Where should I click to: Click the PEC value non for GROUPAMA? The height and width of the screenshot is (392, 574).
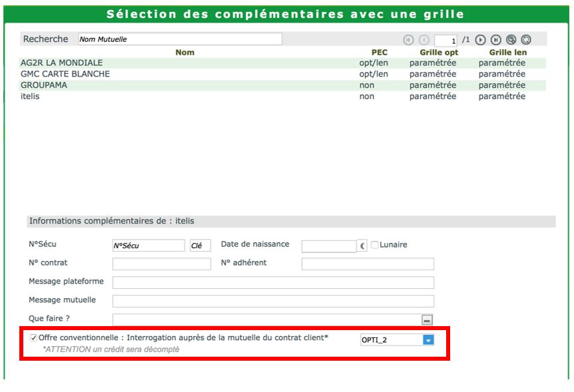point(366,85)
